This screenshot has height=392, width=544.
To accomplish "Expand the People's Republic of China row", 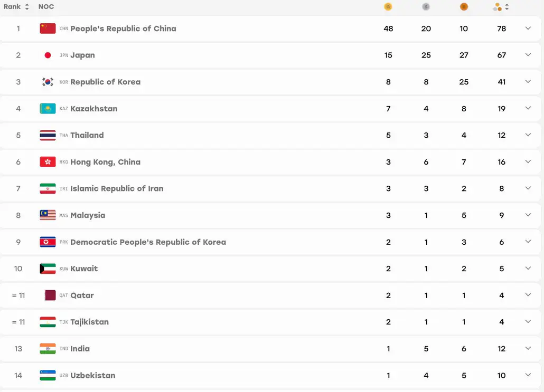I will [528, 28].
